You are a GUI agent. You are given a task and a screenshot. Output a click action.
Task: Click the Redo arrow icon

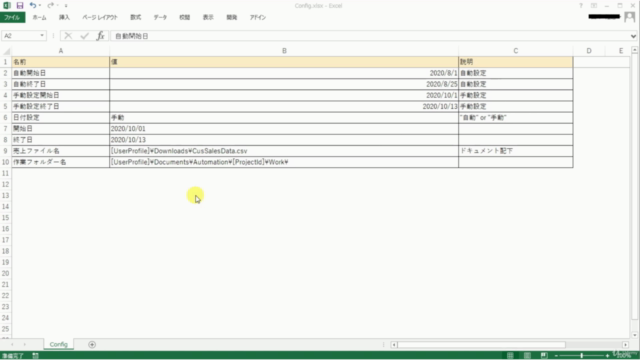50,5
